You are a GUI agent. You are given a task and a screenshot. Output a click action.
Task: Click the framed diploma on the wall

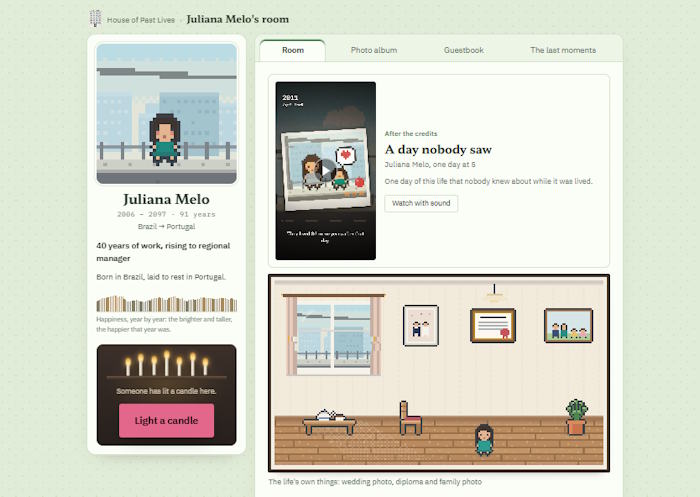(493, 326)
